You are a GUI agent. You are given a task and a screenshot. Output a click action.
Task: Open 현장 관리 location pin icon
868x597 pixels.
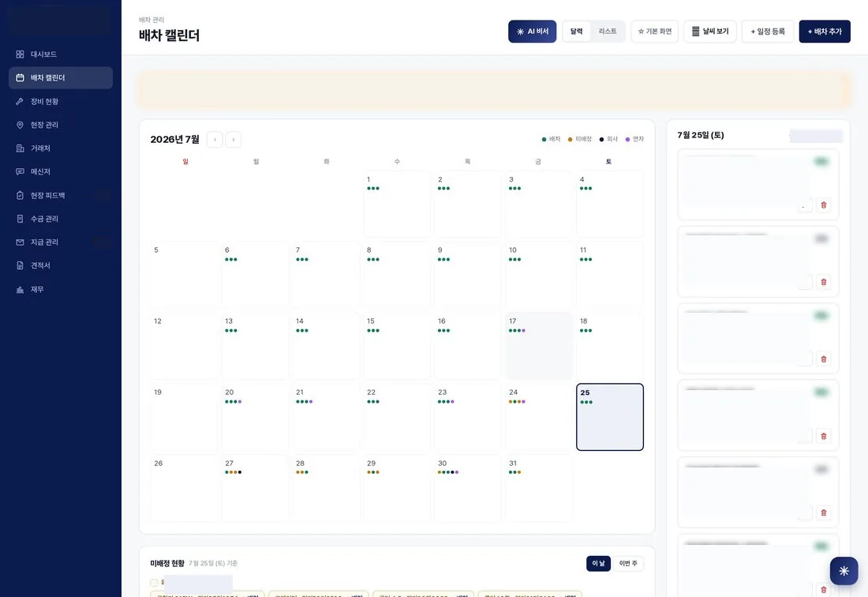click(x=20, y=125)
